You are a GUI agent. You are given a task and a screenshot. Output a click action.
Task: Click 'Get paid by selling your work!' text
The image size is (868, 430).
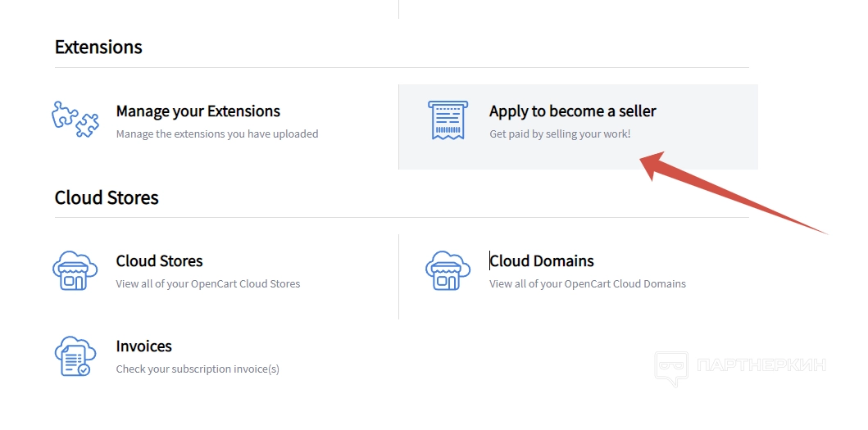560,134
